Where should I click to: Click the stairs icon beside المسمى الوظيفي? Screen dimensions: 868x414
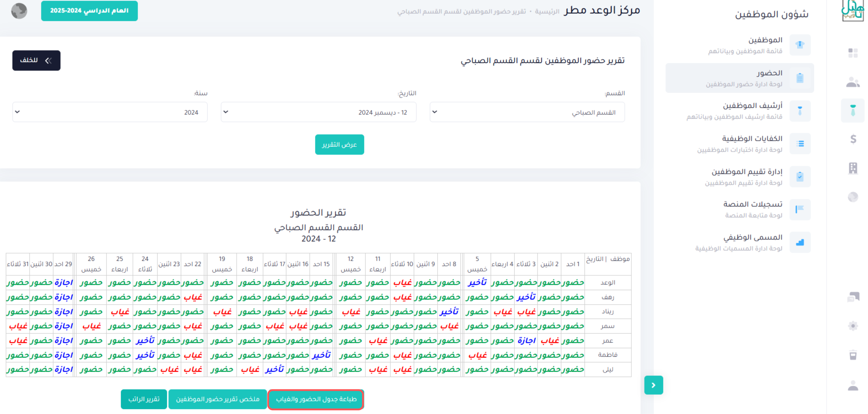[x=800, y=242]
